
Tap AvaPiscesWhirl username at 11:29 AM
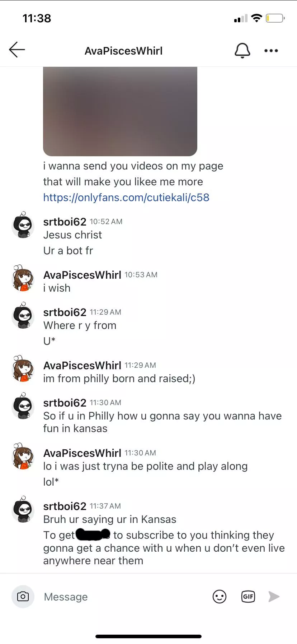(82, 365)
